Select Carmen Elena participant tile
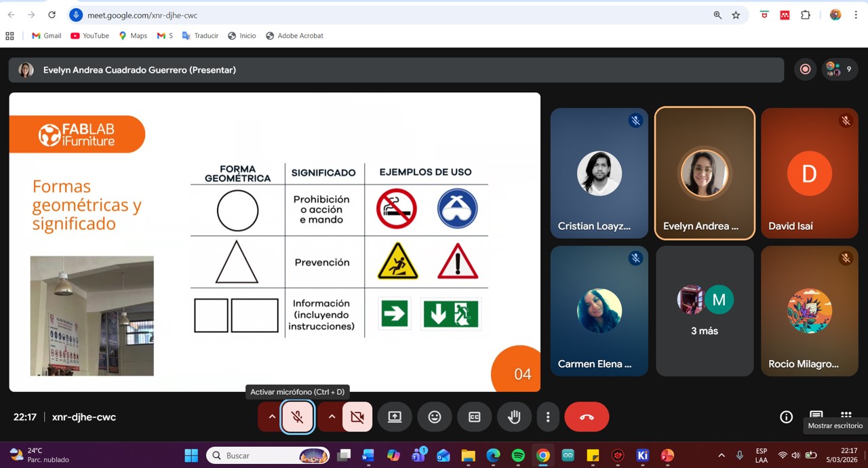Image resolution: width=868 pixels, height=468 pixels. point(599,311)
